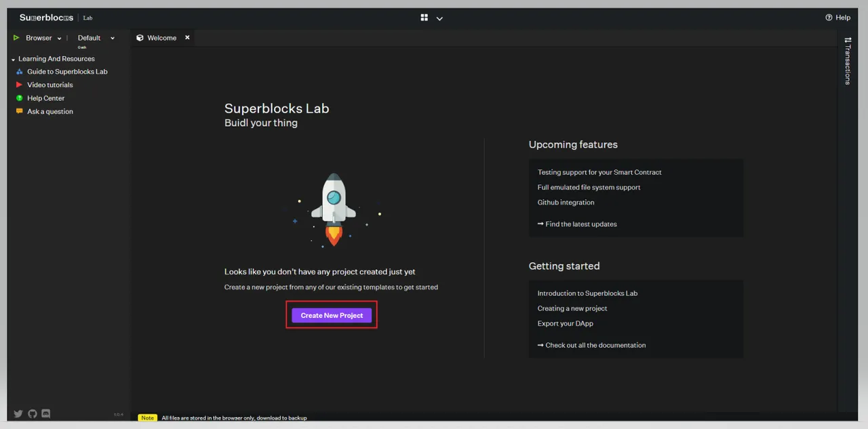Click the Note badge in status bar
Screen dimensions: 868x429
(x=148, y=418)
